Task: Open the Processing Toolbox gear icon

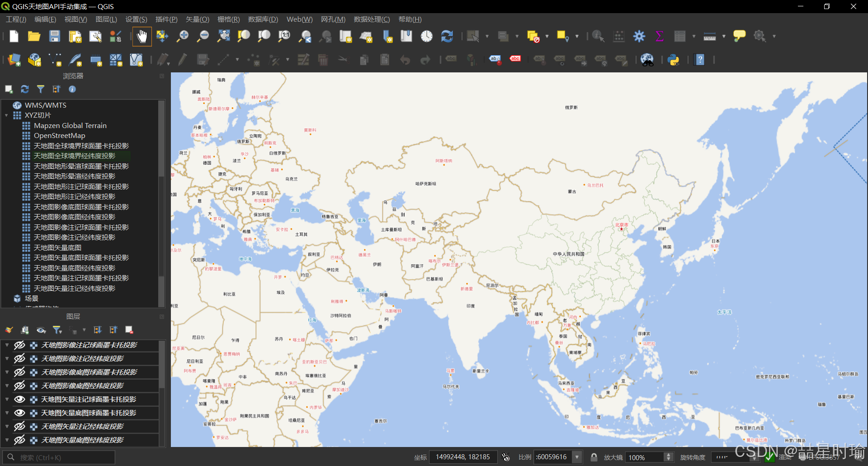Action: coord(639,36)
